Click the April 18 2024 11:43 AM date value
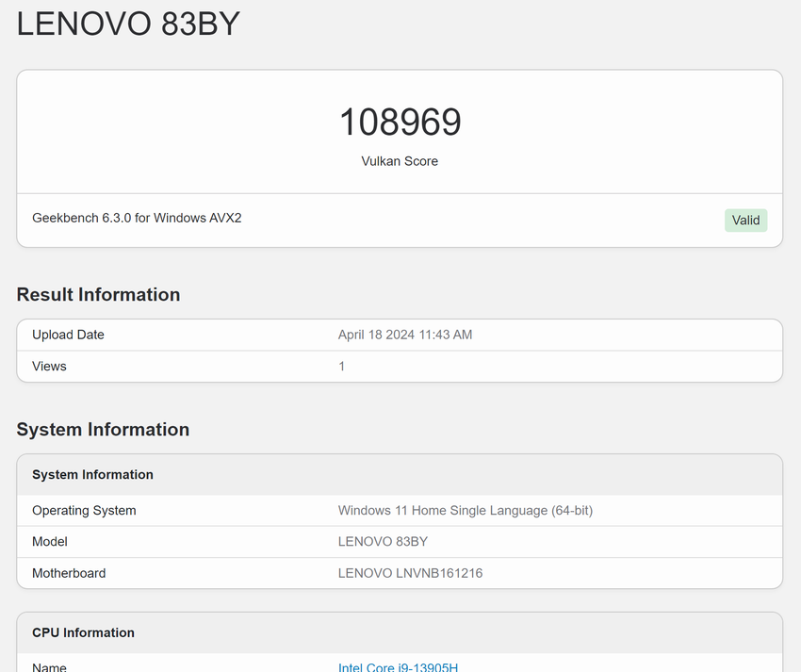 coord(405,335)
